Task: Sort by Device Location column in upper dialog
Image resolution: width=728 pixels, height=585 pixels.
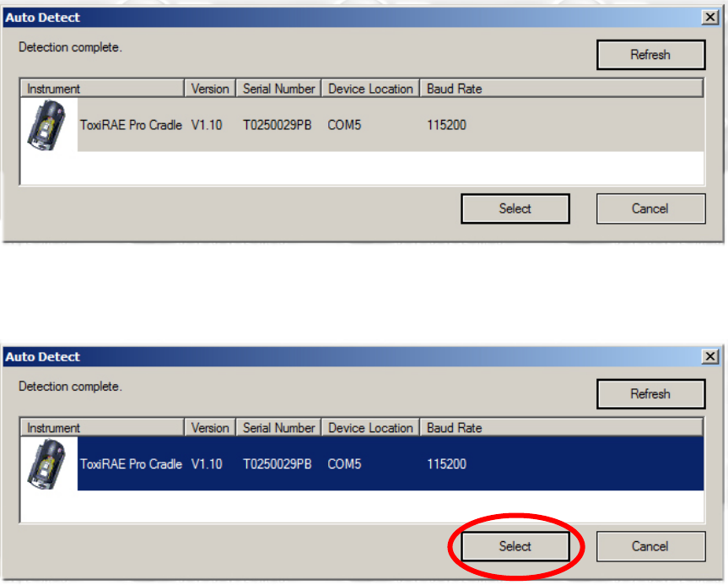Action: 370,89
